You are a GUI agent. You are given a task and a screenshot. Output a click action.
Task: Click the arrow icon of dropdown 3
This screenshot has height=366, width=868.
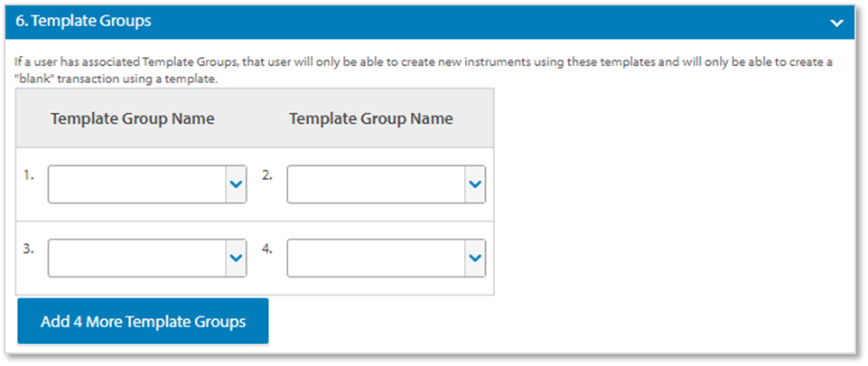tap(236, 258)
